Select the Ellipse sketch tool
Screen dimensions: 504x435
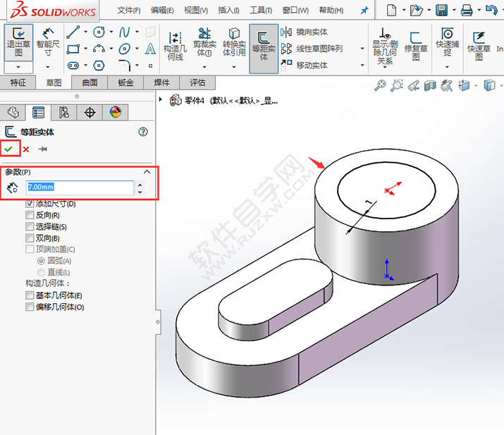[x=124, y=49]
